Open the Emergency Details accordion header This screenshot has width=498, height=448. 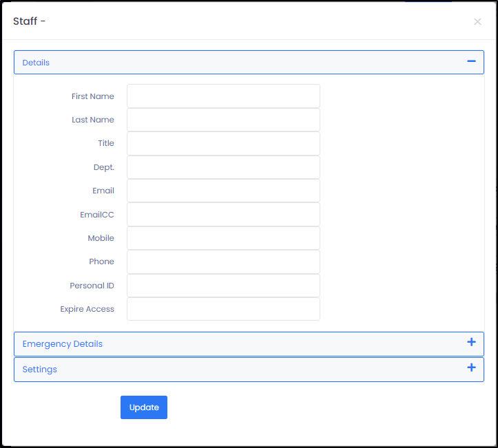pyautogui.click(x=249, y=344)
